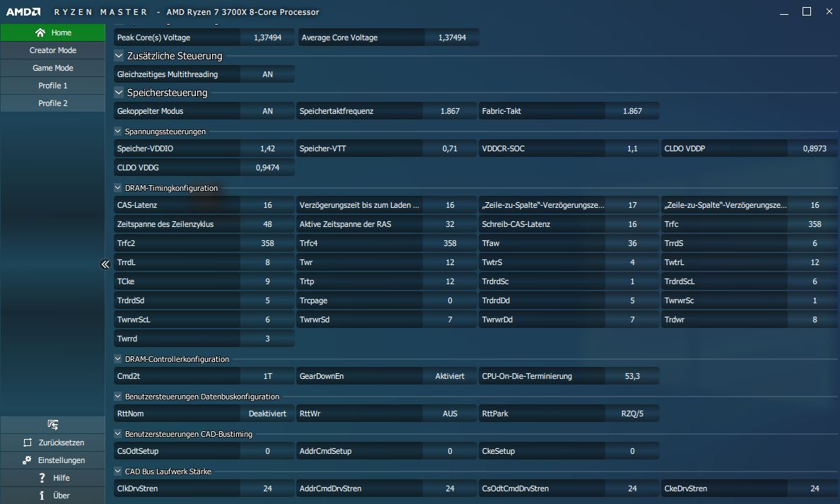Screen dimensions: 840x504
Task: Click the Einstellungen gear icon
Action: (x=27, y=460)
